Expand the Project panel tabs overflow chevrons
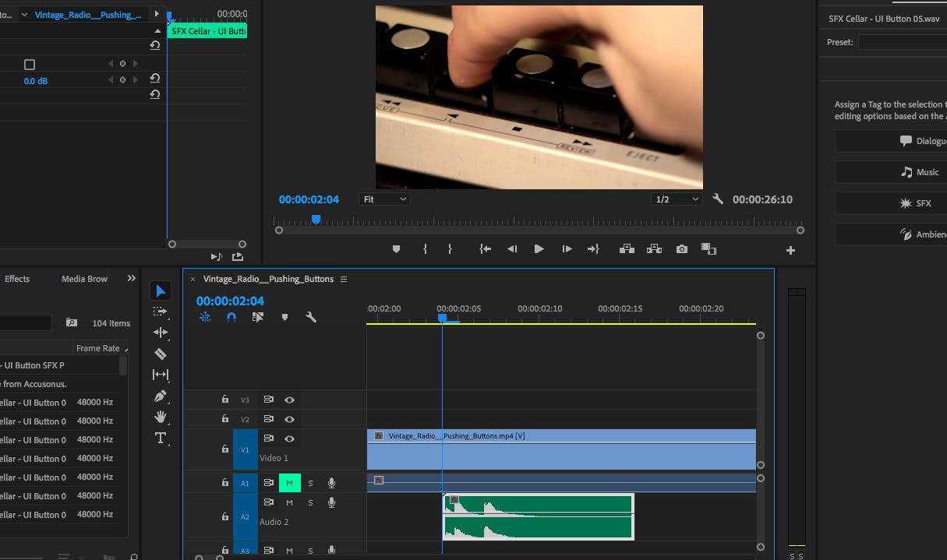Image resolution: width=947 pixels, height=560 pixels. click(131, 278)
